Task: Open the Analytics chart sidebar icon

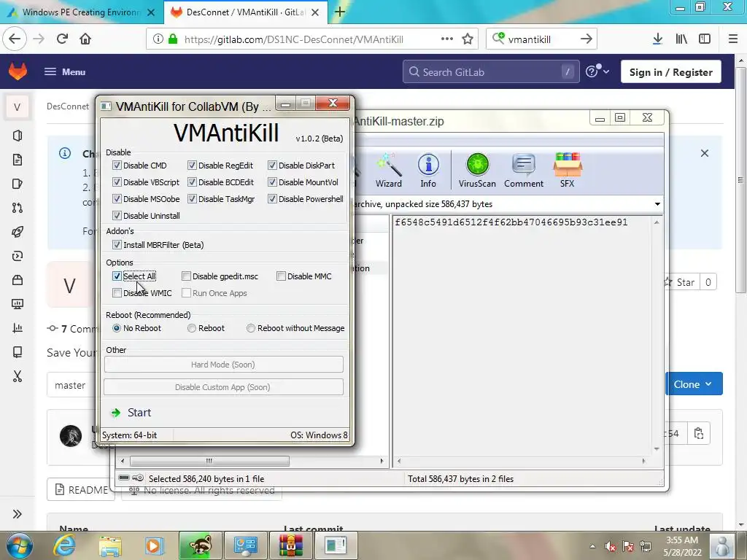Action: (x=18, y=327)
